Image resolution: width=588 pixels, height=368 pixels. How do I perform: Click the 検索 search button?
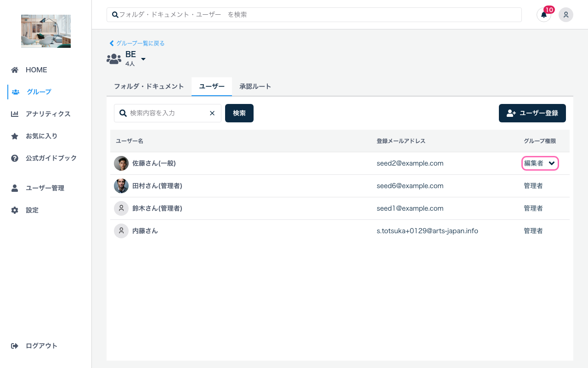coord(239,113)
